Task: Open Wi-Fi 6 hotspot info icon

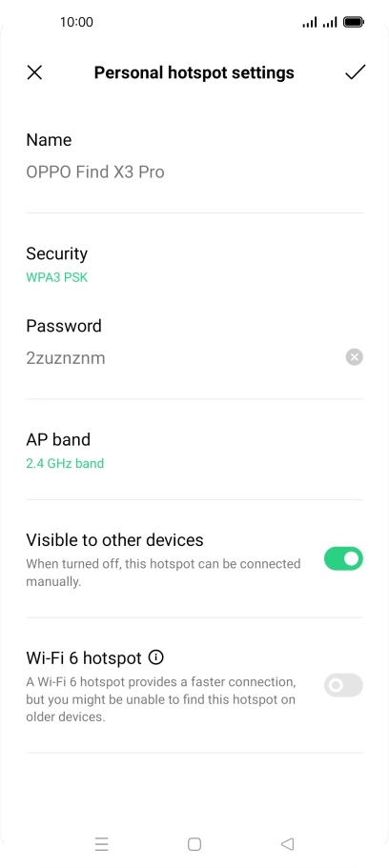Action: click(156, 657)
